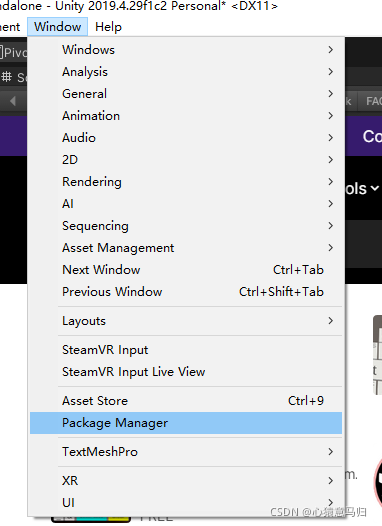Open Package Manager
This screenshot has height=526, width=382.
click(186, 423)
